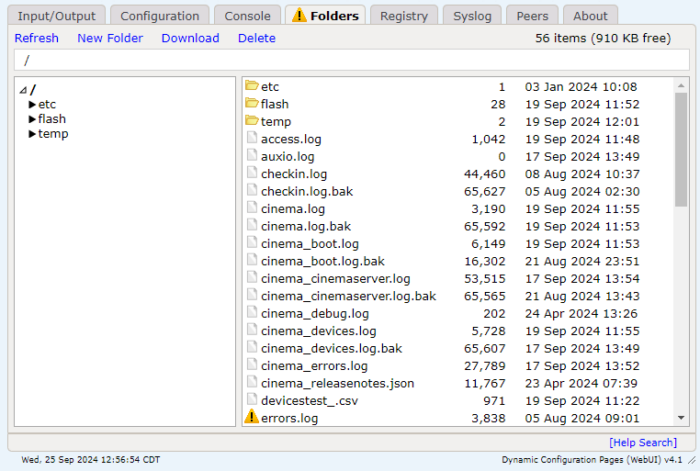Click the Delete link
This screenshot has width=700, height=471.
coord(257,38)
